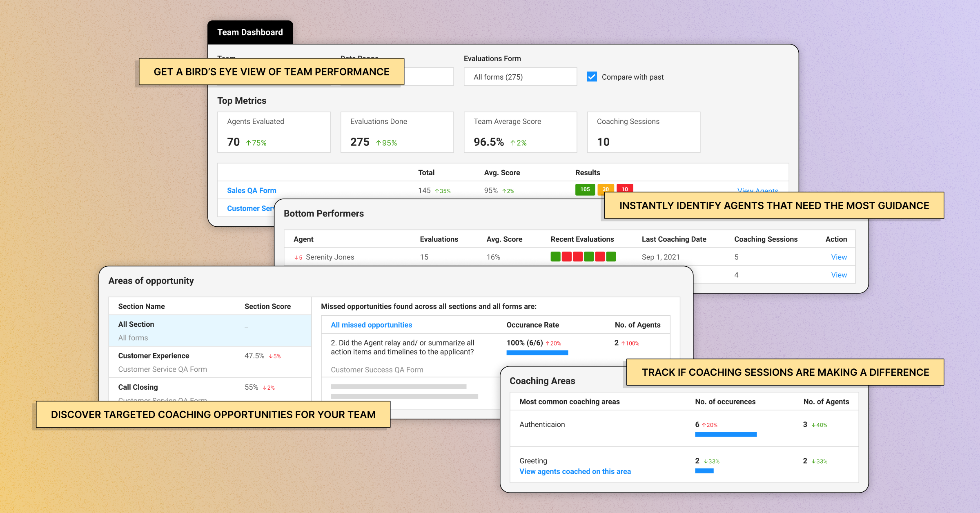Image resolution: width=980 pixels, height=513 pixels.
Task: Click the yellow 30 results badge
Action: 606,189
